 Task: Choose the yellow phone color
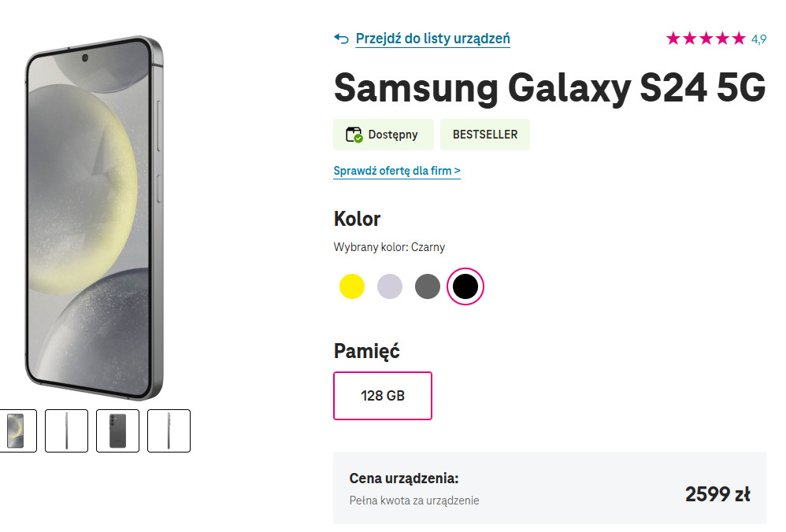click(x=352, y=286)
